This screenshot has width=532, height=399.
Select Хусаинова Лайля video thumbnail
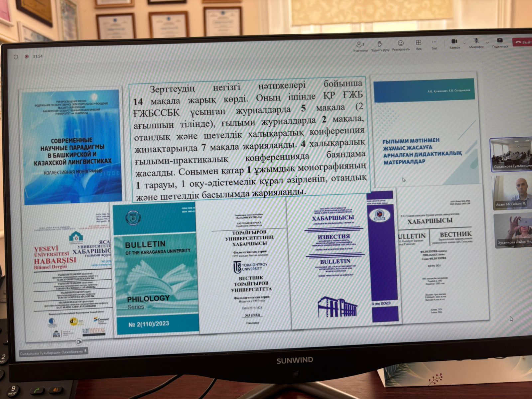513,230
